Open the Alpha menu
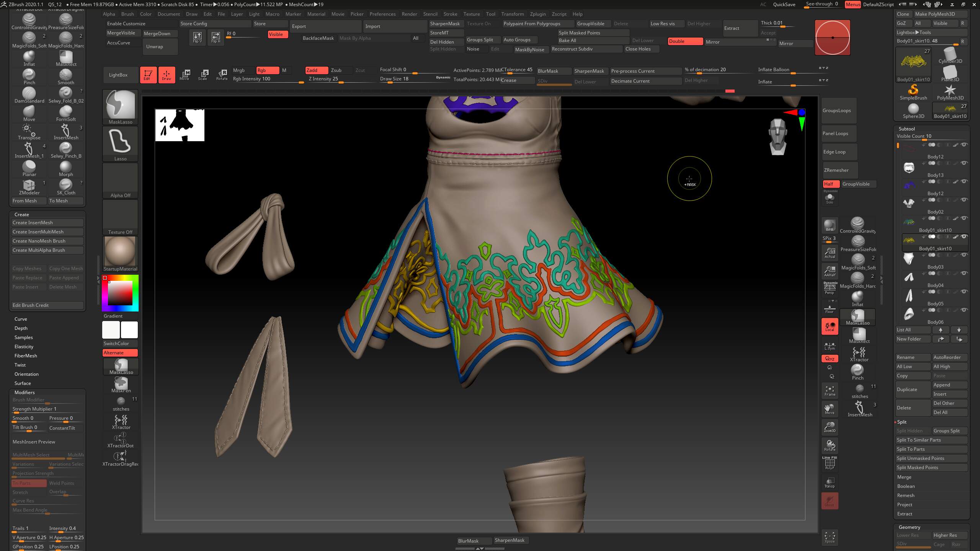The image size is (980, 551). point(109,14)
